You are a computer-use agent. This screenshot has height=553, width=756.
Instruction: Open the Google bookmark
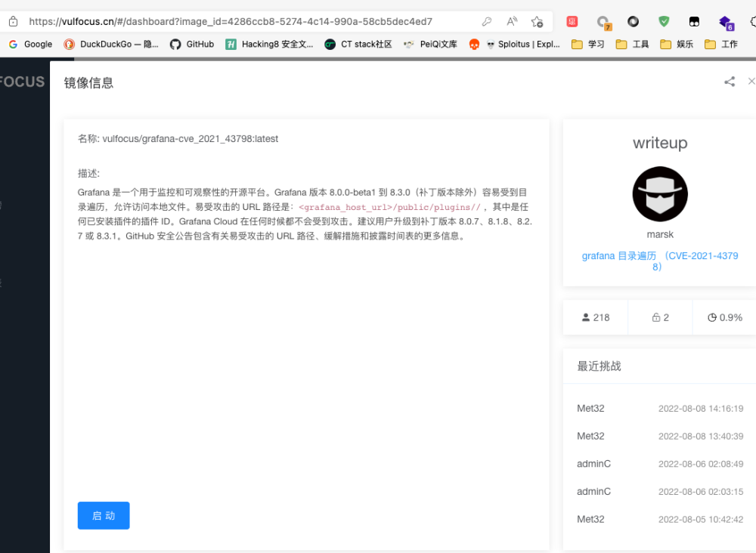click(x=30, y=45)
